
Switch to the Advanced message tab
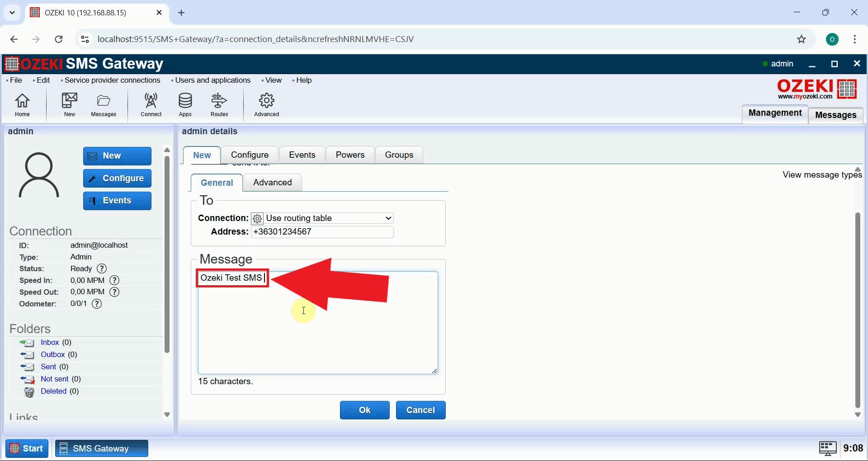point(272,183)
